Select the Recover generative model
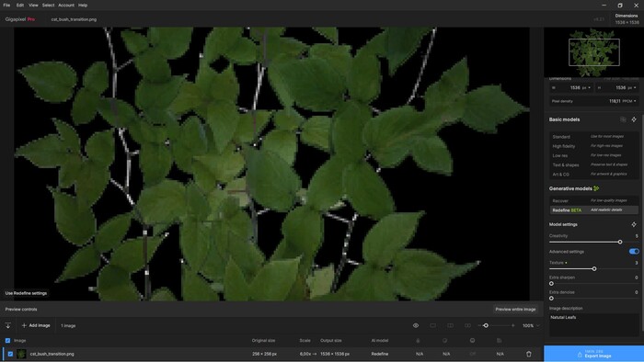The width and height of the screenshot is (644, 362). [594, 200]
